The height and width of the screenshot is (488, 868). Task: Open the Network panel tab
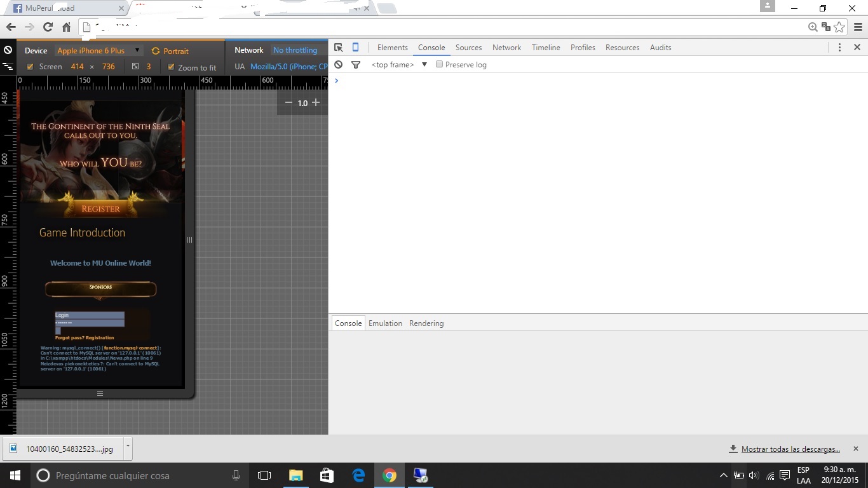pos(506,48)
